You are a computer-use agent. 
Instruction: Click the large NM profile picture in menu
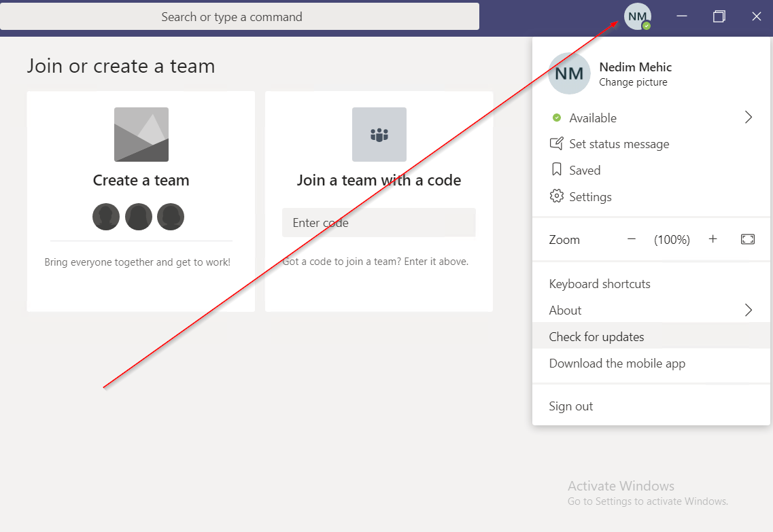pos(569,74)
